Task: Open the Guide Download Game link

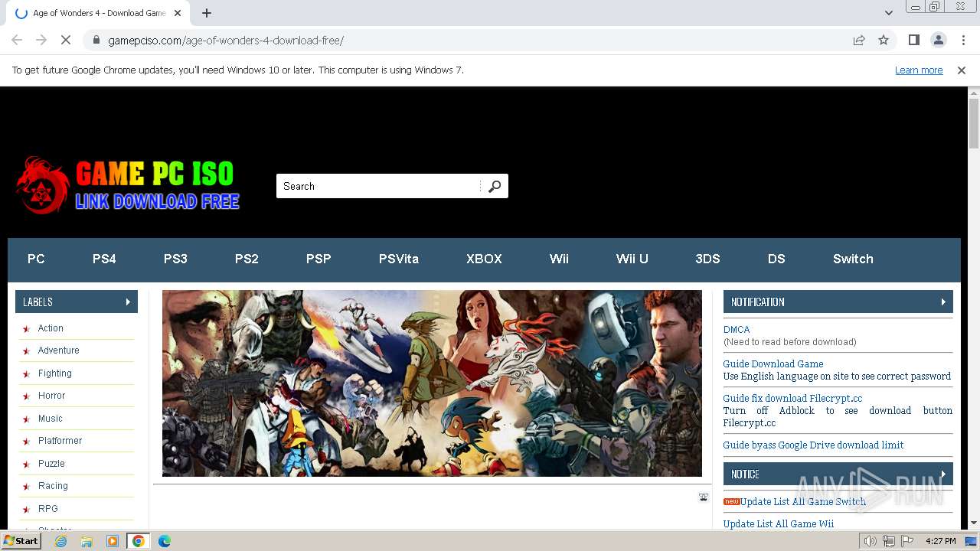Action: point(773,364)
